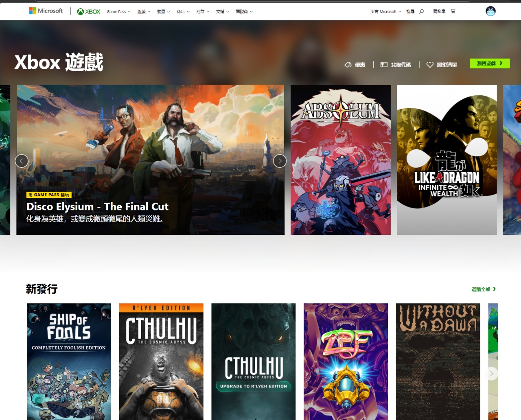The image size is (521, 420).
Task: Advance to next hero carousel slide
Action: (280, 161)
